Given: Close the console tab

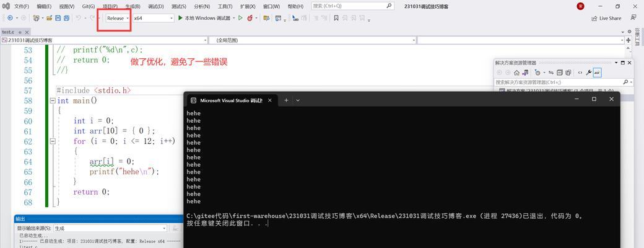Looking at the screenshot, I should (270, 100).
